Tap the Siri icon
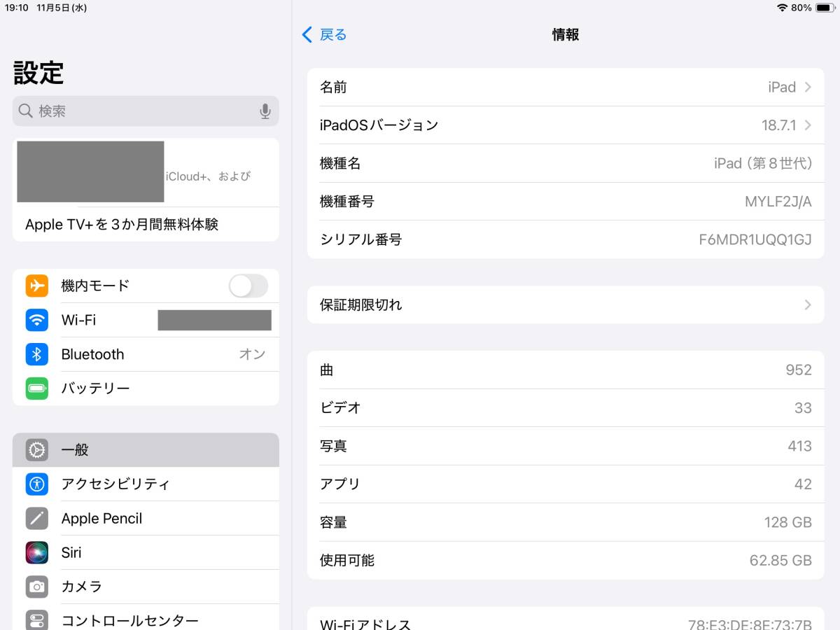The image size is (840, 630). point(37,552)
